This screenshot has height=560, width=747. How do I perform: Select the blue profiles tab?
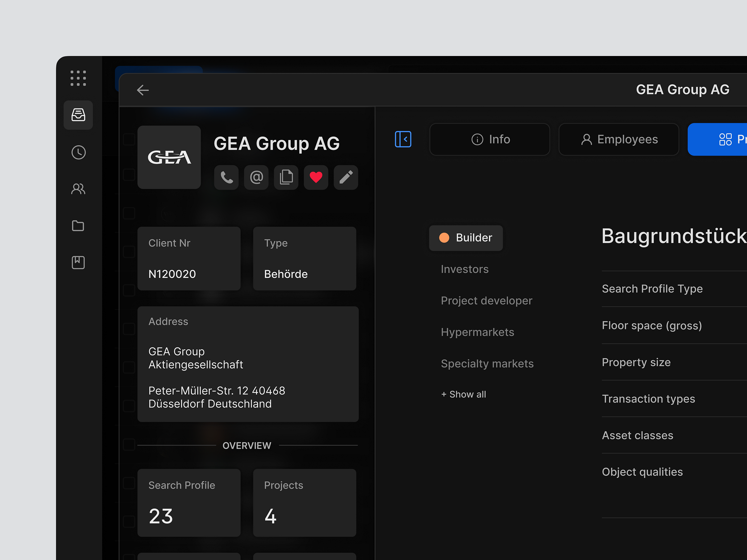click(717, 139)
